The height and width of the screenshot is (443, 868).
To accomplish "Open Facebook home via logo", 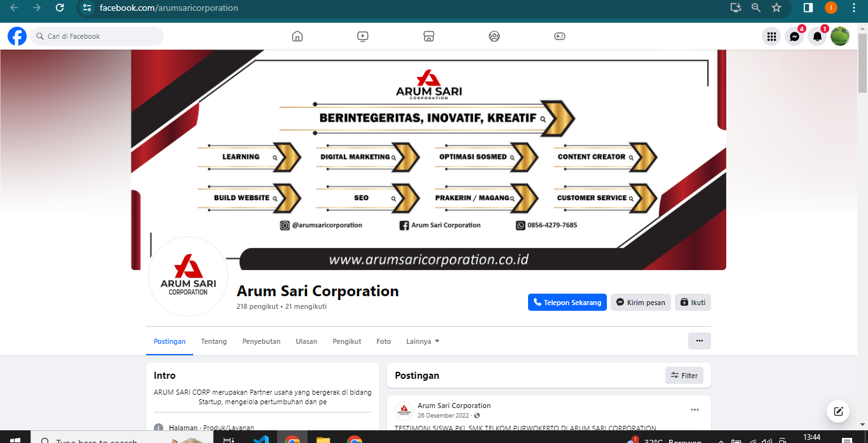I will pos(17,36).
